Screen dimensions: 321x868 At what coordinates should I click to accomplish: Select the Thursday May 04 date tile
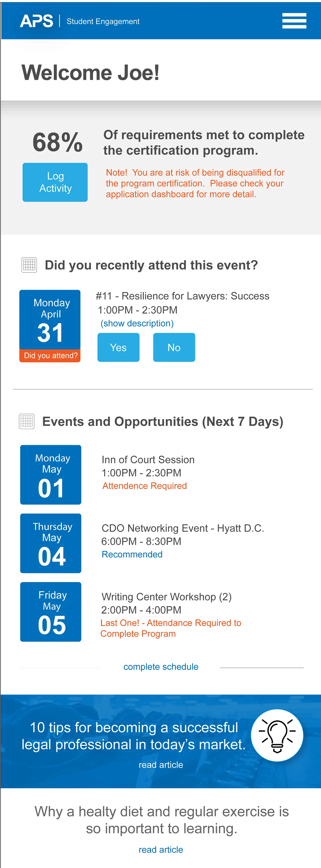point(51,543)
